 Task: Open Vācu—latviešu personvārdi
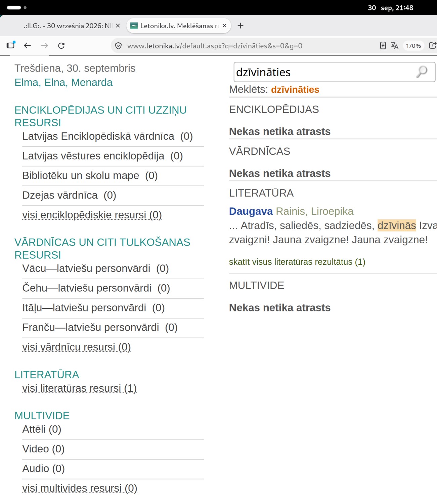click(95, 268)
